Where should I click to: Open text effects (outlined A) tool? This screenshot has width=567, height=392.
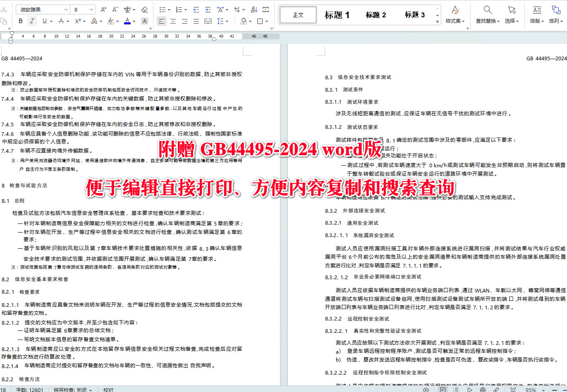[94, 21]
